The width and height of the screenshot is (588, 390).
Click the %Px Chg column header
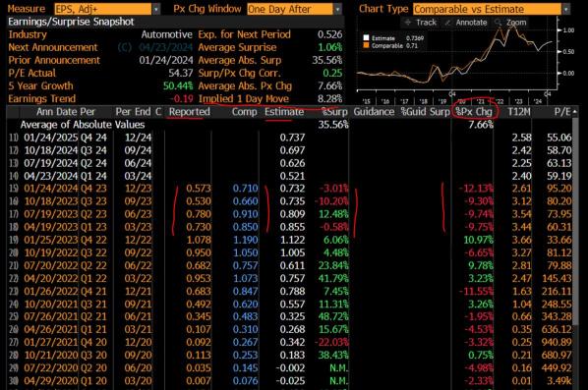point(474,112)
